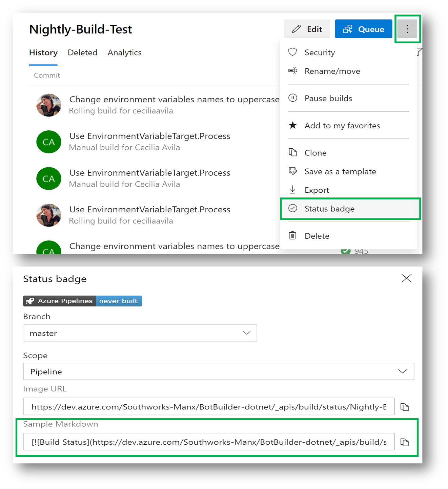Image resolution: width=448 pixels, height=489 pixels.
Task: Add pipeline to my favorites
Action: 349,126
